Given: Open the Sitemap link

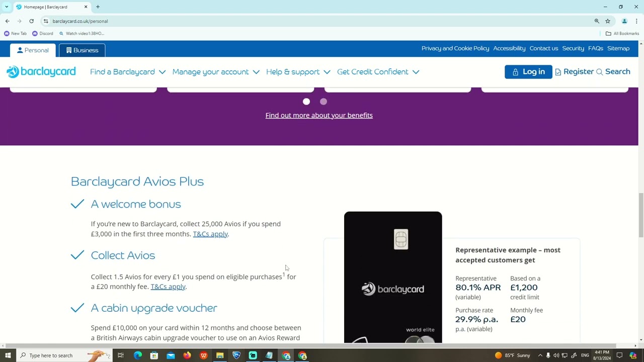Looking at the screenshot, I should click(x=618, y=48).
